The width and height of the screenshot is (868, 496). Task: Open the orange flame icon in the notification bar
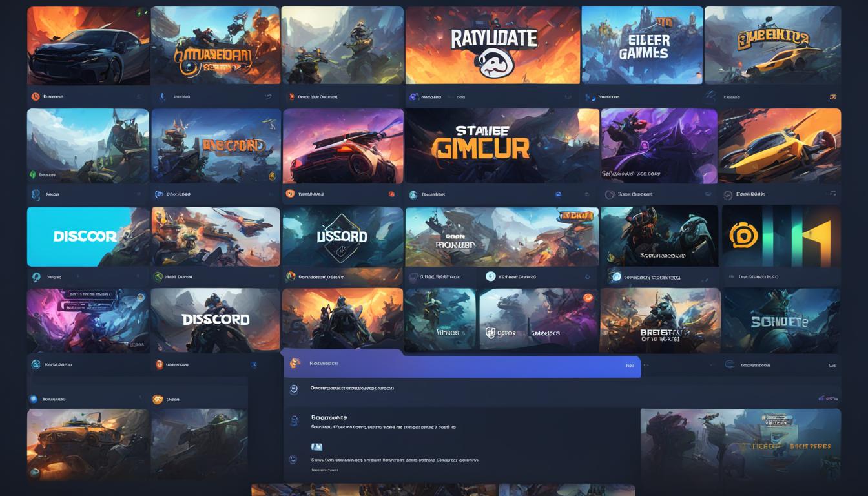click(294, 363)
